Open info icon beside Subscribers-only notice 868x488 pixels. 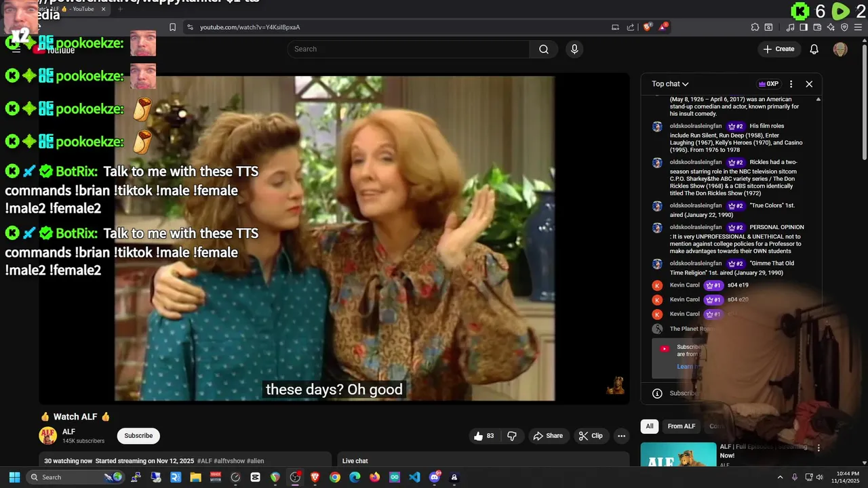[x=657, y=393]
